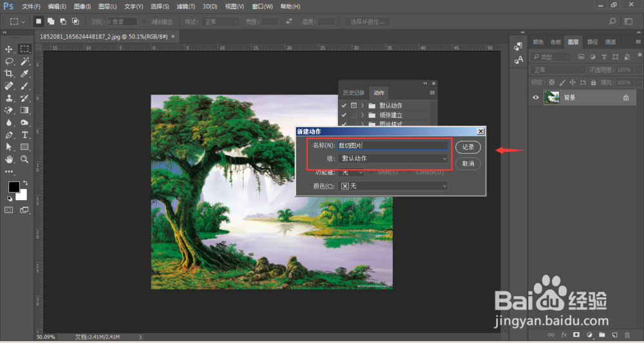Select the Horizontal Type tool
Viewport: 644px width, 343px height.
[x=24, y=134]
